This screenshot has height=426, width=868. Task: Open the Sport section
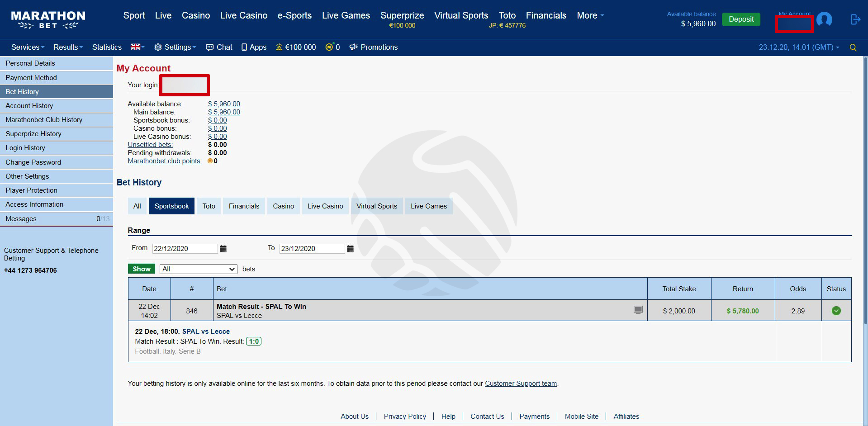[x=134, y=15]
